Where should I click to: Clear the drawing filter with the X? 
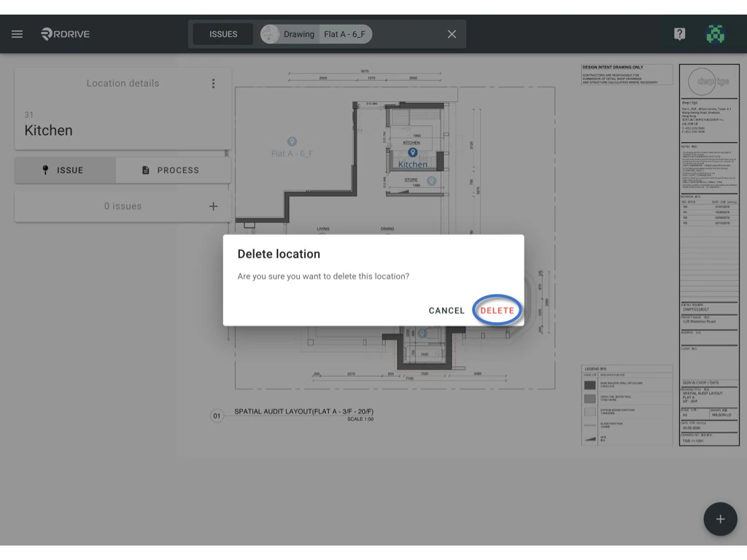pyautogui.click(x=451, y=34)
